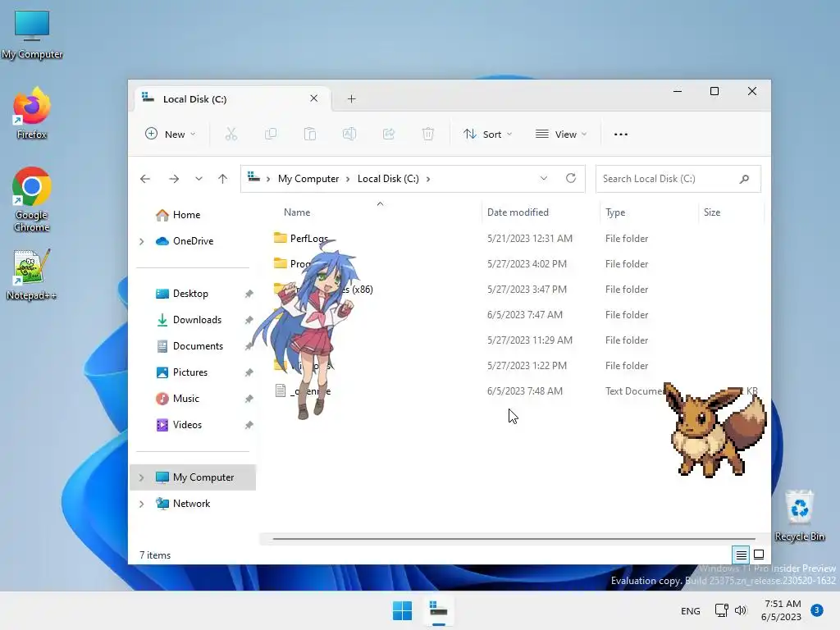This screenshot has width=840, height=630.
Task: Switch to large thumbnails view icon
Action: [759, 555]
